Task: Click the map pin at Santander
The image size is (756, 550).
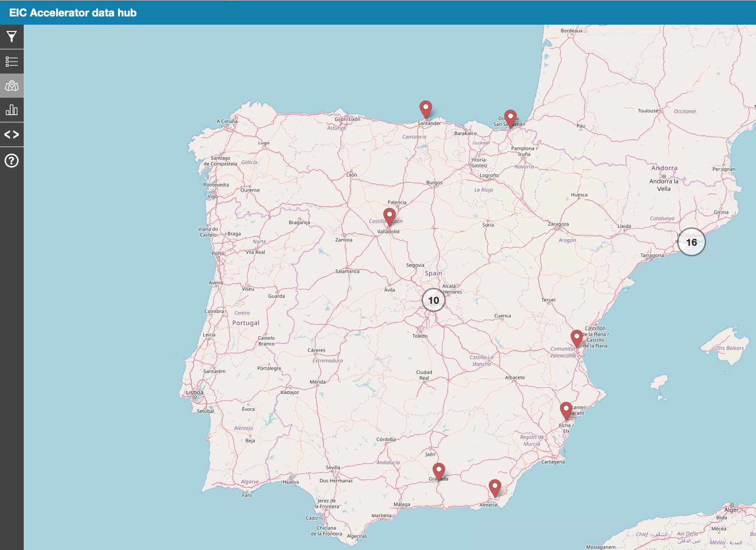Action: tap(425, 108)
